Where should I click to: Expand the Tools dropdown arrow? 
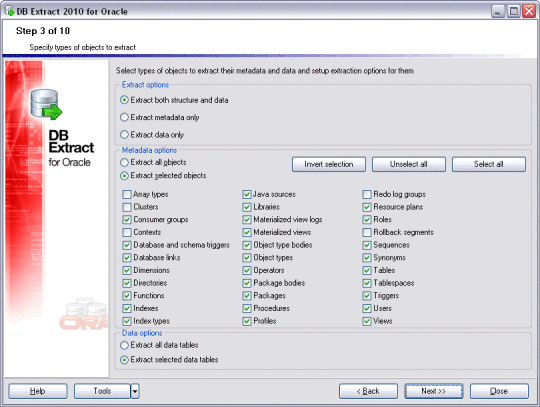click(135, 391)
